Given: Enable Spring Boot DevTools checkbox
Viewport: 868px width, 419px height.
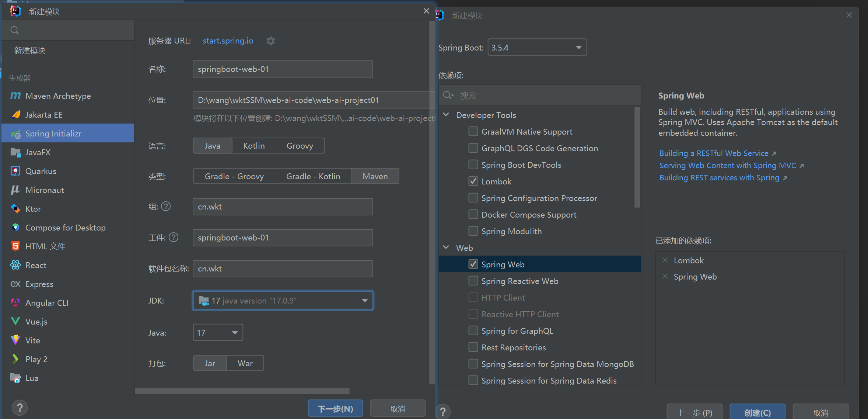Looking at the screenshot, I should pyautogui.click(x=473, y=165).
